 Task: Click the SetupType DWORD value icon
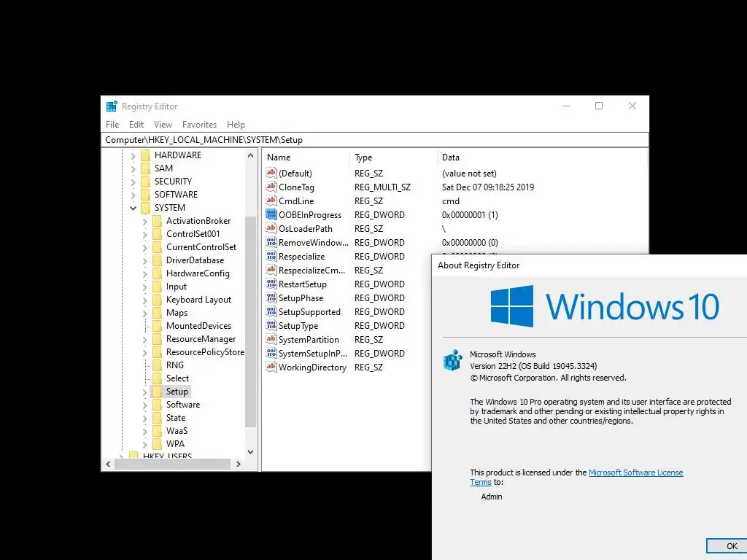point(271,325)
